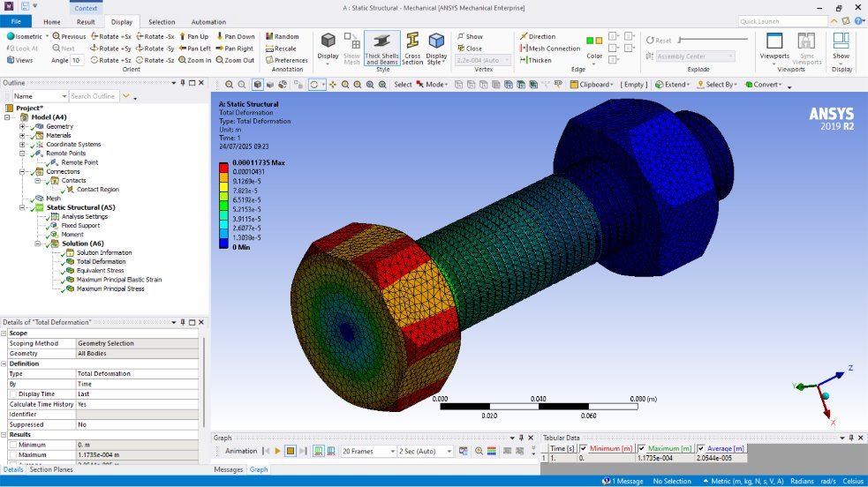This screenshot has height=487, width=868.
Task: Click the Thick Shells and Beams style icon
Action: point(381,49)
